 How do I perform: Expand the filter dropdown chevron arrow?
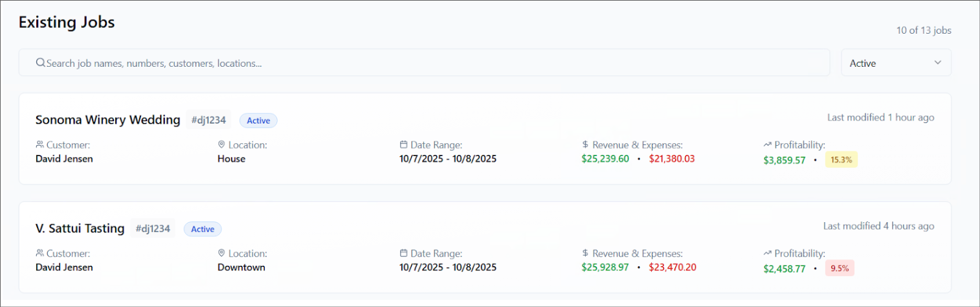938,63
